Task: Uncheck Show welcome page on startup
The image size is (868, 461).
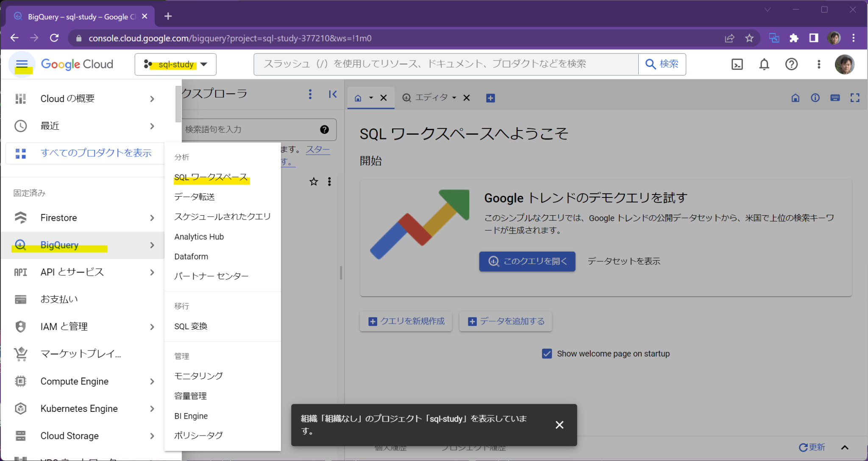Action: (547, 353)
